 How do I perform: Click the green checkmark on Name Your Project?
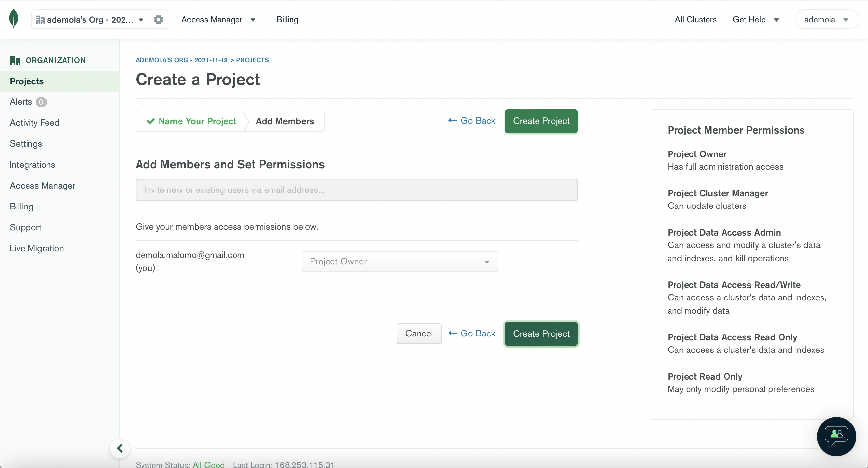click(150, 121)
